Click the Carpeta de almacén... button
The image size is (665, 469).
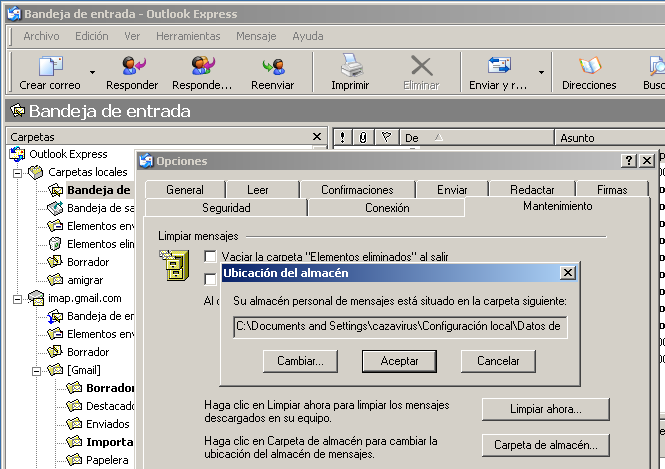point(545,445)
